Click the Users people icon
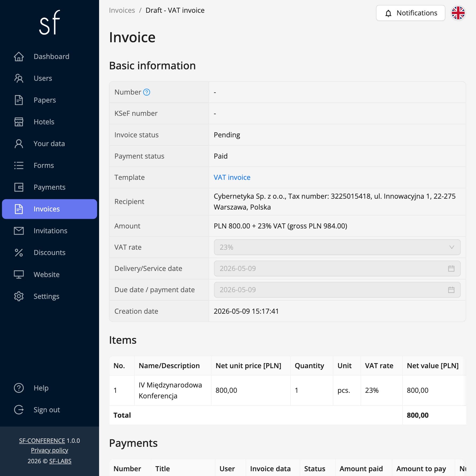 19,78
